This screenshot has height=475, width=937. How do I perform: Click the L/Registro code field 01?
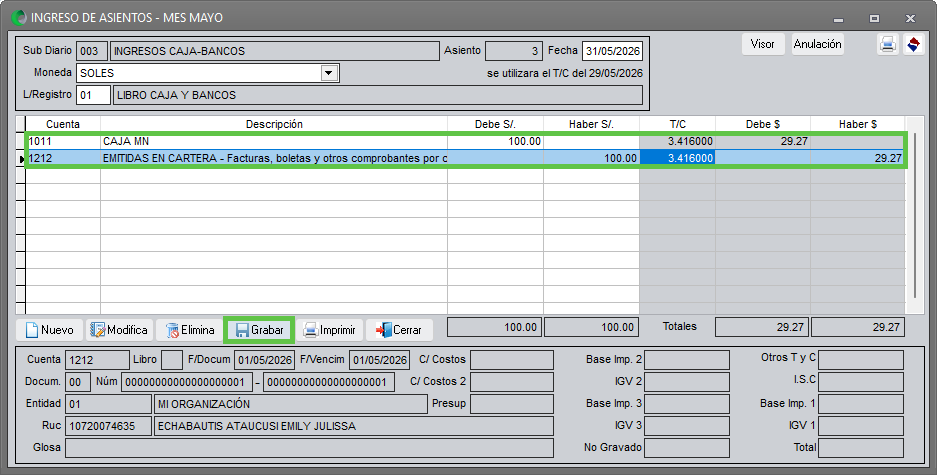tap(93, 95)
